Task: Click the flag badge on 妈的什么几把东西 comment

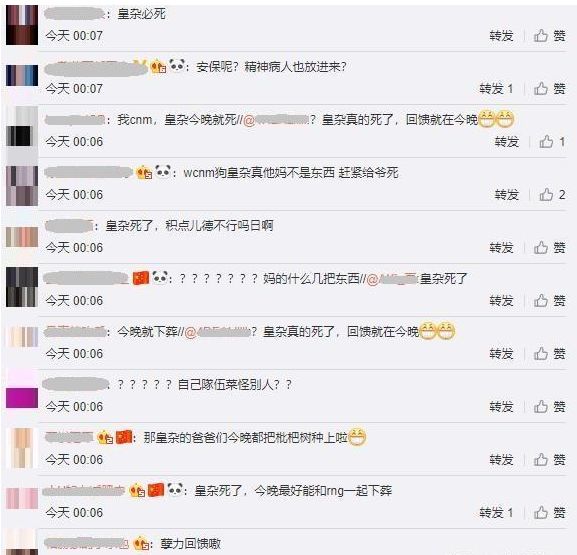Action: coord(141,278)
